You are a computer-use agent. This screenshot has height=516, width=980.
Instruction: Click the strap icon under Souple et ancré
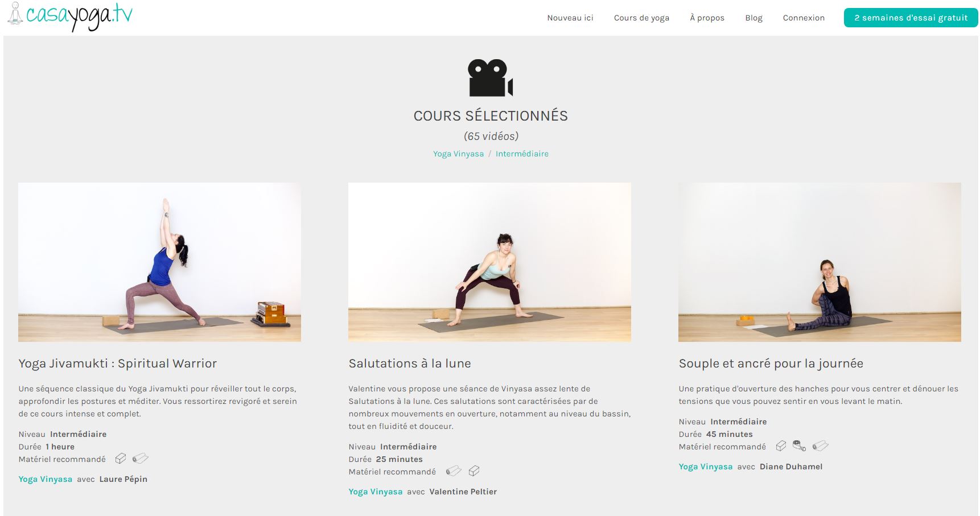[x=799, y=446]
